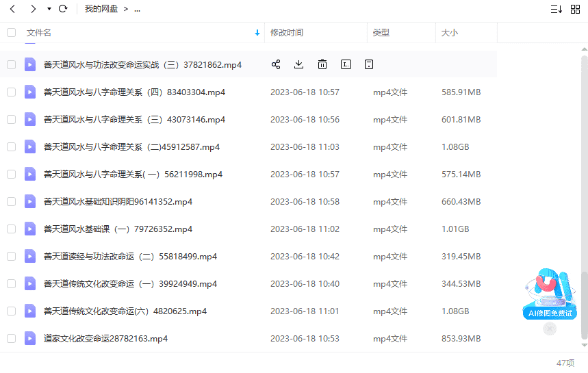Click the 大小 column header
The width and height of the screenshot is (588, 373).
point(450,32)
